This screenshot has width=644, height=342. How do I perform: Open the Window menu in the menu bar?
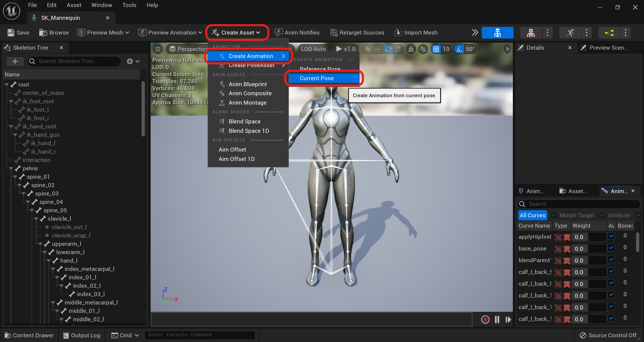[102, 5]
